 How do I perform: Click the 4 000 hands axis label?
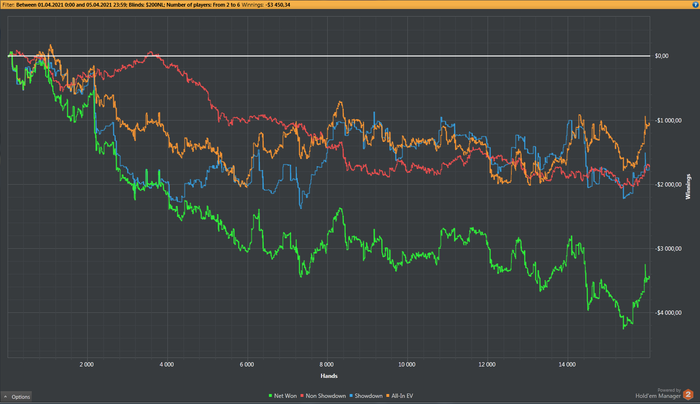tap(167, 365)
